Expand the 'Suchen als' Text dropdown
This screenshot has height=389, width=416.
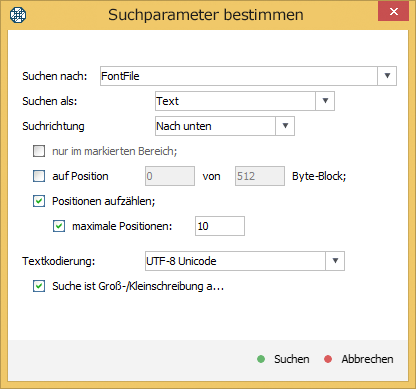click(x=325, y=101)
